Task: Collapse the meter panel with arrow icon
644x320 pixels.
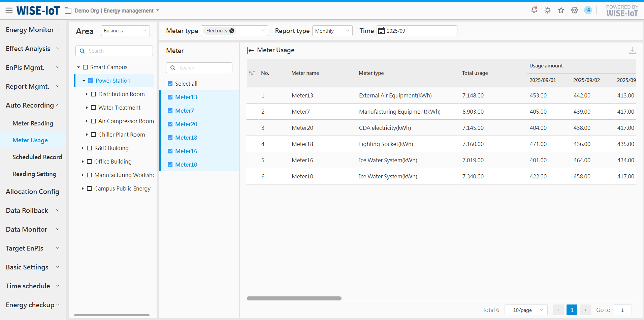Action: pyautogui.click(x=250, y=51)
